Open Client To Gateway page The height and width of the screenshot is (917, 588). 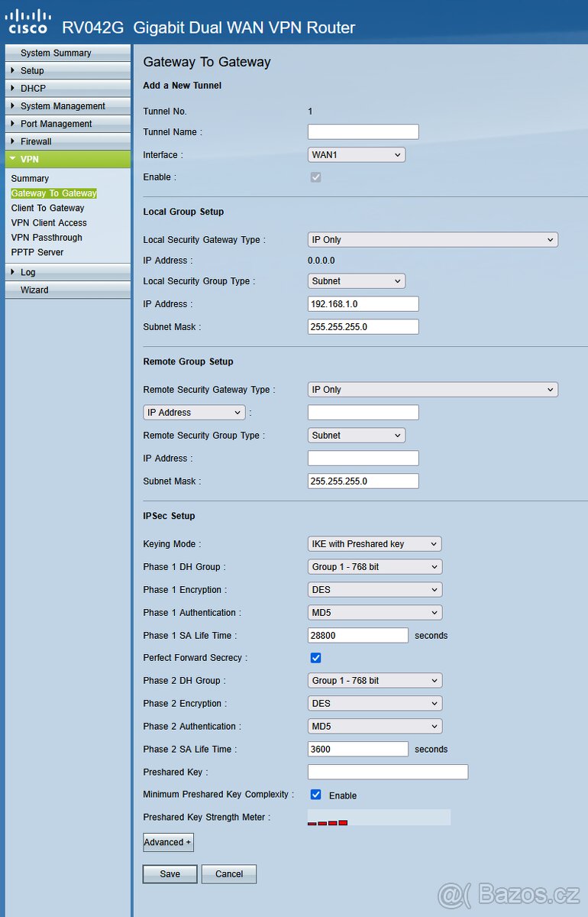(x=47, y=208)
